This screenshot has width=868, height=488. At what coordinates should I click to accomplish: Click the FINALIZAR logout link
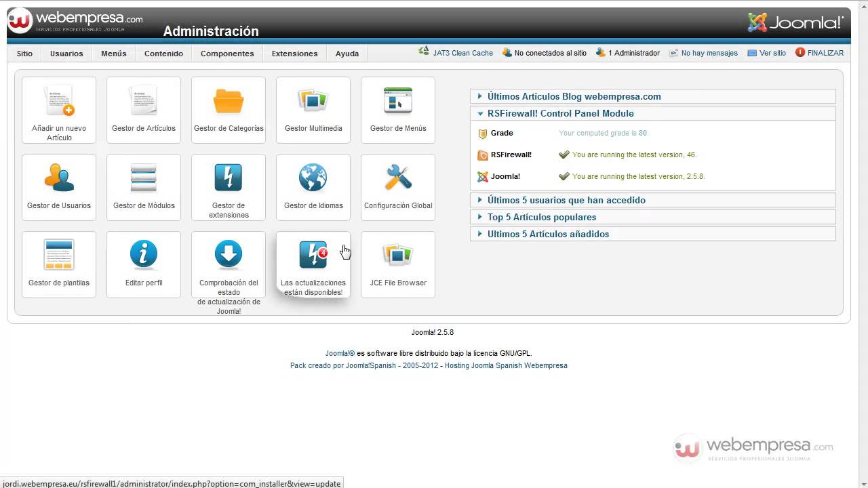pyautogui.click(x=825, y=53)
